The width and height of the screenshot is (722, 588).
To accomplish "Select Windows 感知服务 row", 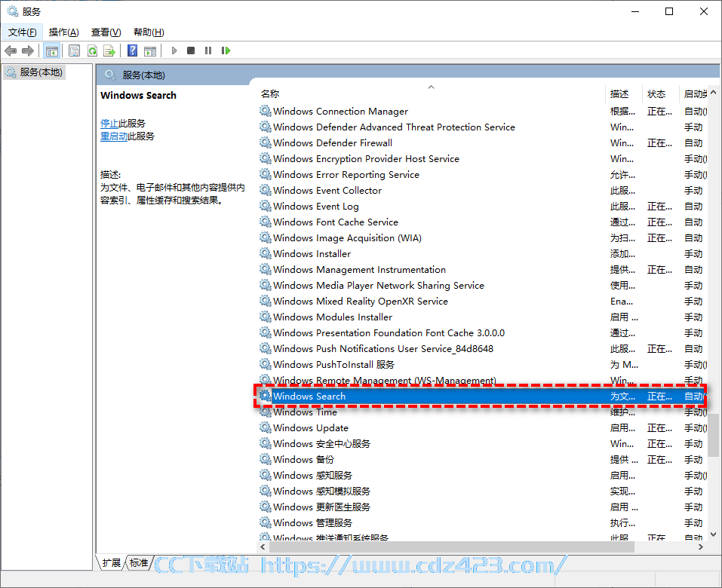I will click(x=482, y=475).
